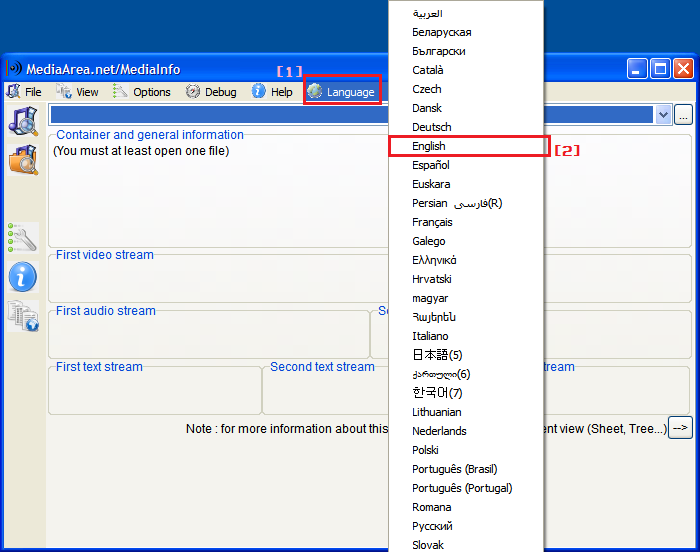Open the Options menu
The image size is (700, 552).
pos(142,92)
